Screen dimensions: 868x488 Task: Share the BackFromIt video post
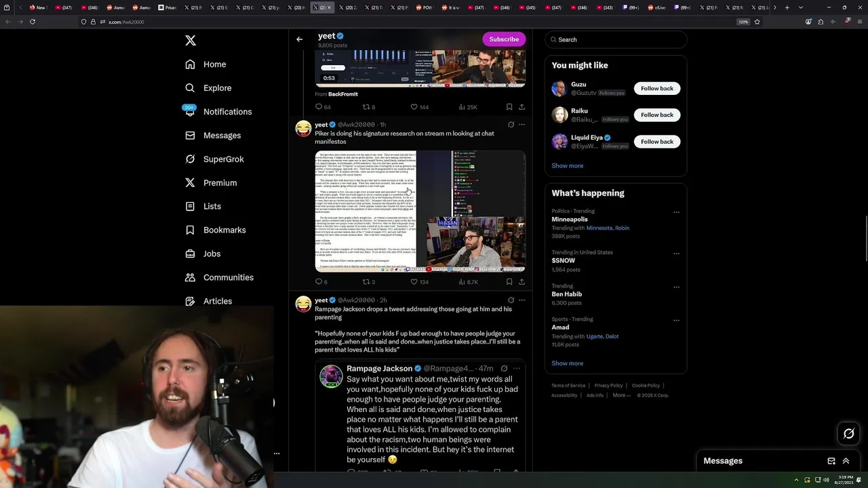pyautogui.click(x=521, y=107)
